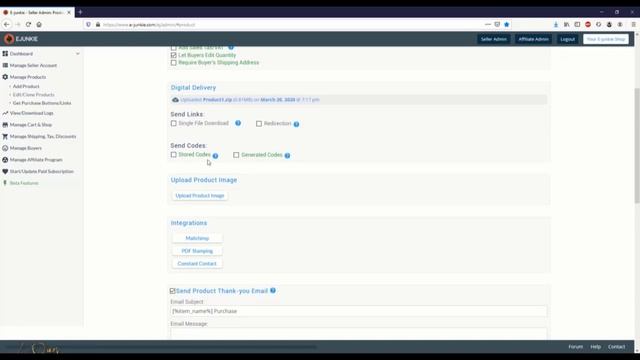The width and height of the screenshot is (640, 360).
Task: Open Manage Buyers menu item
Action: pyautogui.click(x=26, y=148)
